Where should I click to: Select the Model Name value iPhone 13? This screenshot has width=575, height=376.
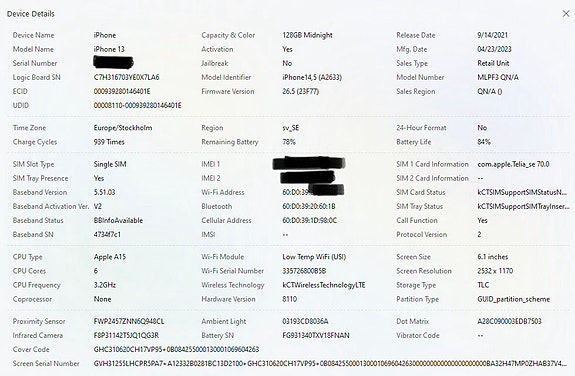pos(109,49)
